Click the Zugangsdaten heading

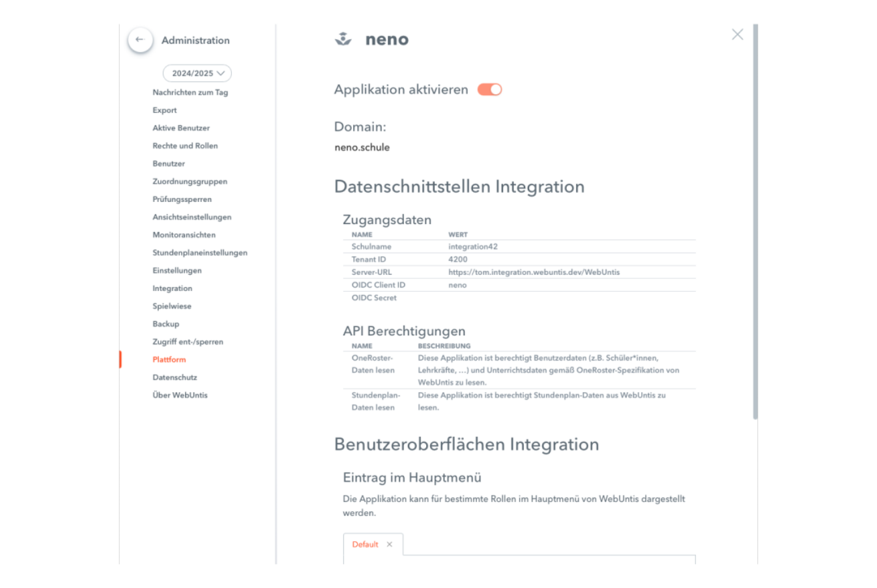[387, 219]
